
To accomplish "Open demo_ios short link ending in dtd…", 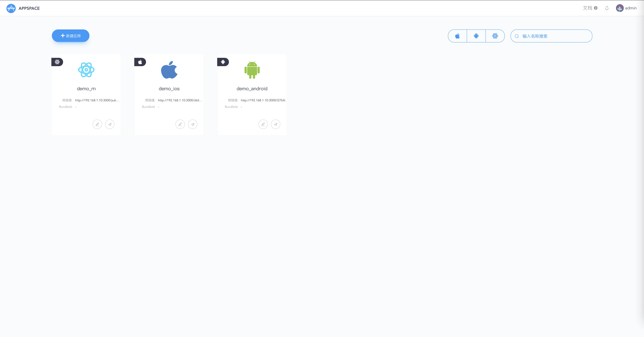I will pos(180,100).
